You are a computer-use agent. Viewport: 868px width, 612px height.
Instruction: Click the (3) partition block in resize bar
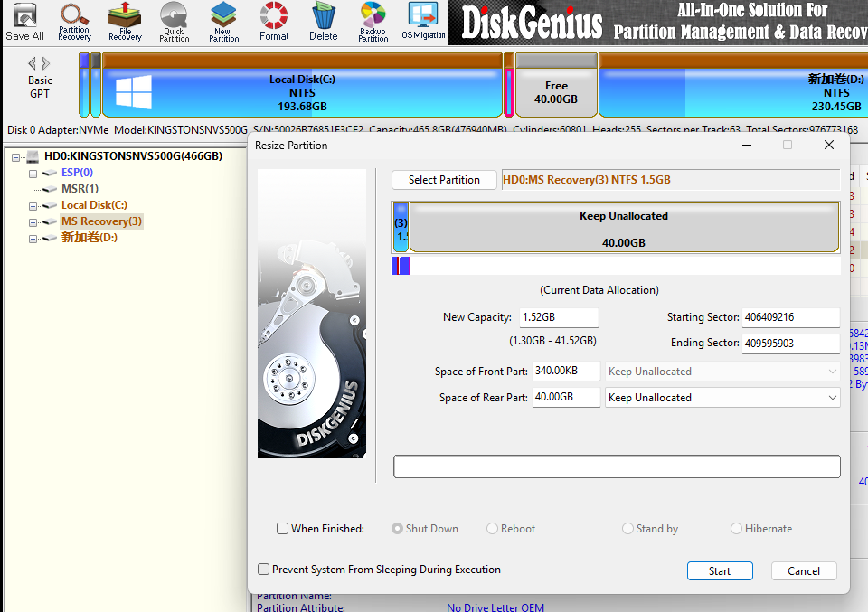(x=401, y=228)
